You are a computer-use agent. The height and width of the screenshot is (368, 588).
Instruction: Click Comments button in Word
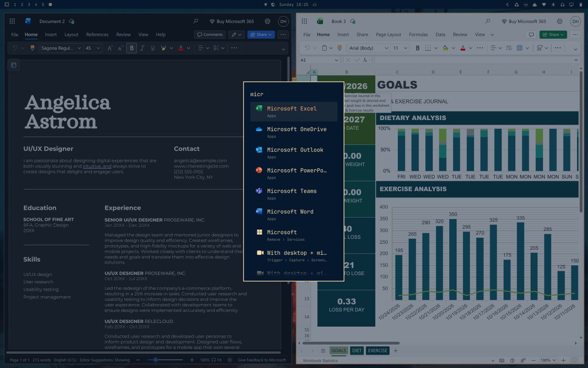click(210, 35)
